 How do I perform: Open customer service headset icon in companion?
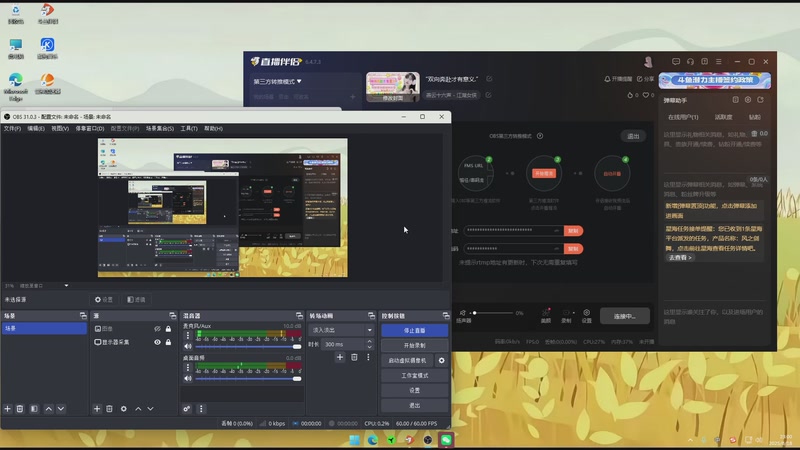(x=690, y=61)
